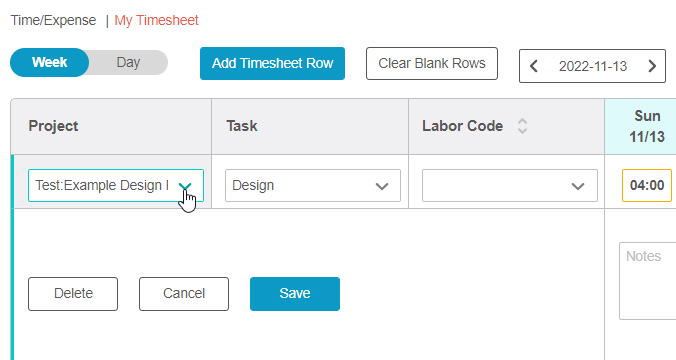The image size is (676, 360).
Task: Cancel editing the timesheet row
Action: tap(184, 294)
